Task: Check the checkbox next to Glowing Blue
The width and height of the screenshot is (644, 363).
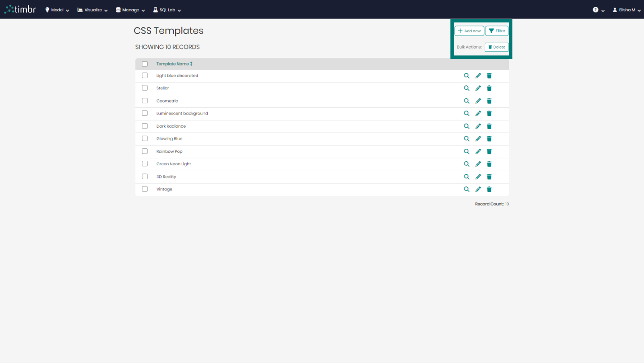Action: click(x=145, y=138)
